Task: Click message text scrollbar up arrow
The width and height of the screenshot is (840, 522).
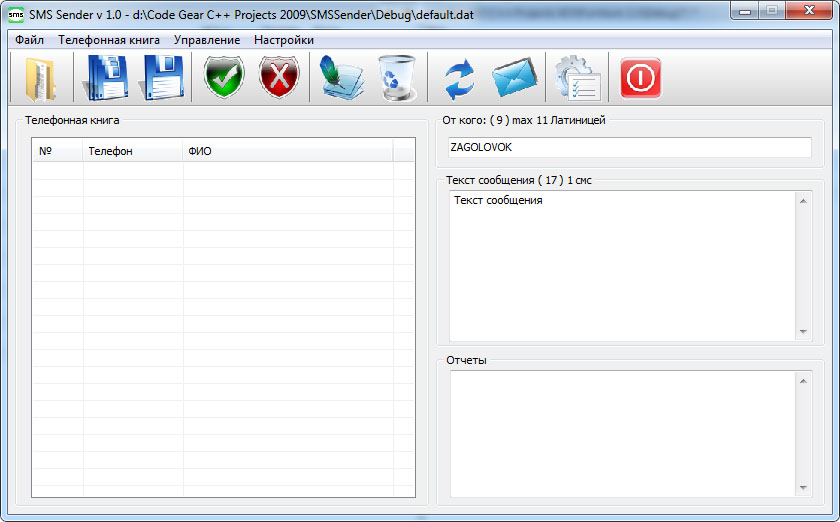Action: [803, 201]
